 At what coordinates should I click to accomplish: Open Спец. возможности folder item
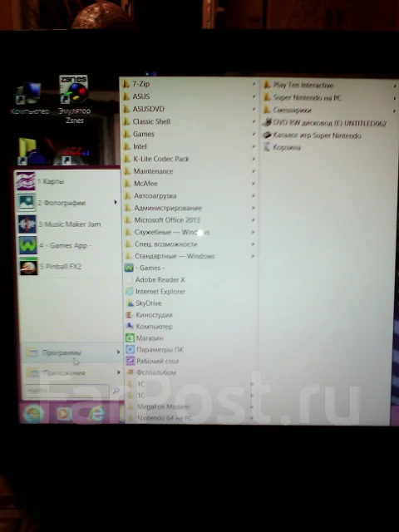190,244
